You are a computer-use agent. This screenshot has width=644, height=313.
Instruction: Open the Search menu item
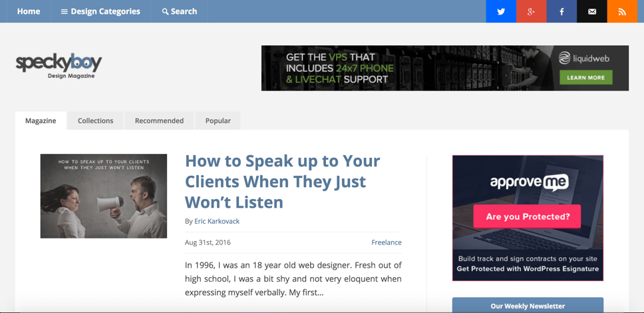pyautogui.click(x=180, y=11)
